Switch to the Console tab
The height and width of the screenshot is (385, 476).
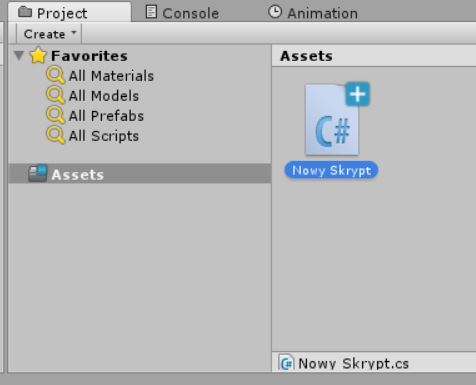click(182, 13)
